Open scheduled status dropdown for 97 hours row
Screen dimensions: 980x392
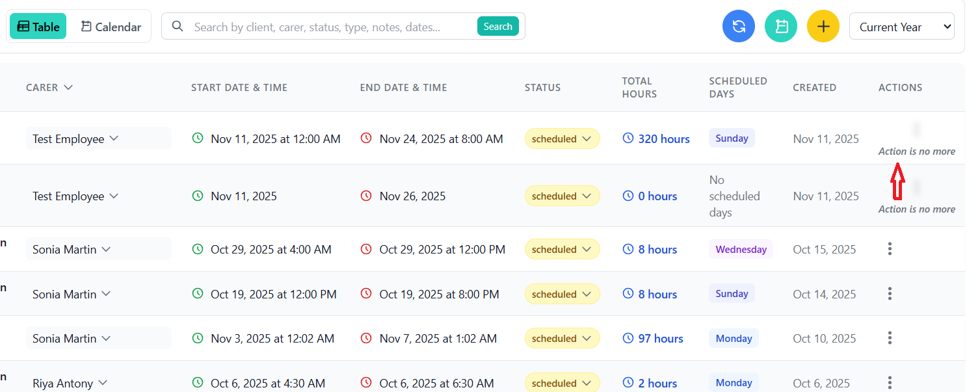(x=562, y=338)
